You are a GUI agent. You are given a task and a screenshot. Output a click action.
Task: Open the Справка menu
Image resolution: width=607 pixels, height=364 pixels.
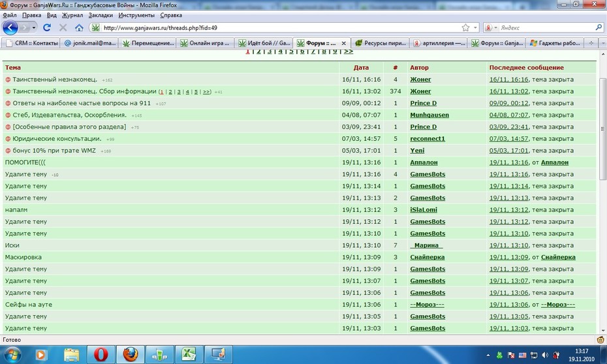tap(171, 15)
